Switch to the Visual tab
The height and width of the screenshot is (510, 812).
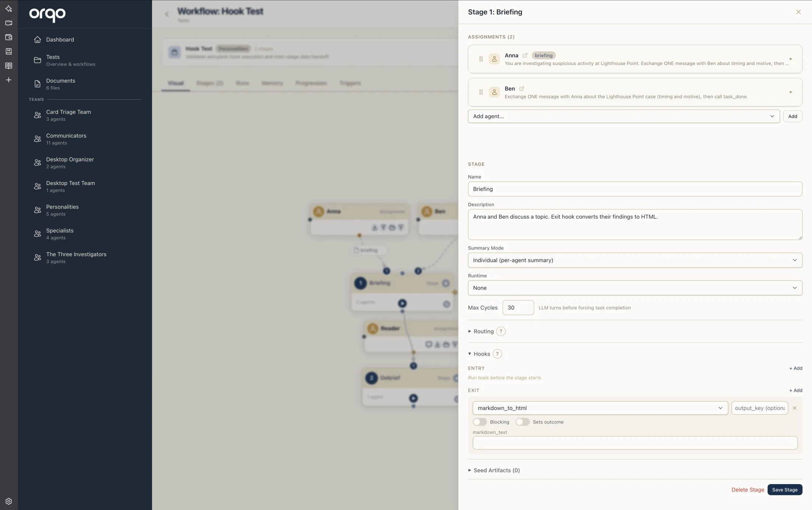(x=176, y=83)
